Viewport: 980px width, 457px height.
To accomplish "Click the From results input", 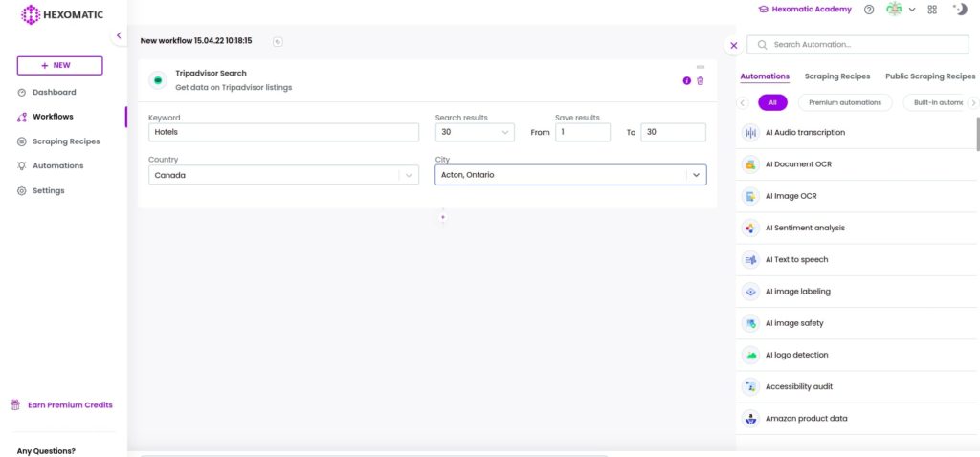I will click(x=583, y=132).
